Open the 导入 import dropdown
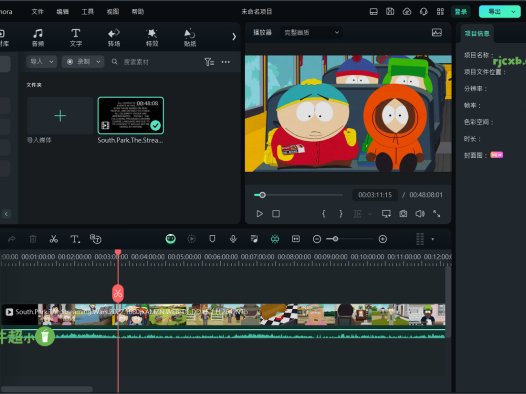The width and height of the screenshot is (526, 394). [42, 62]
